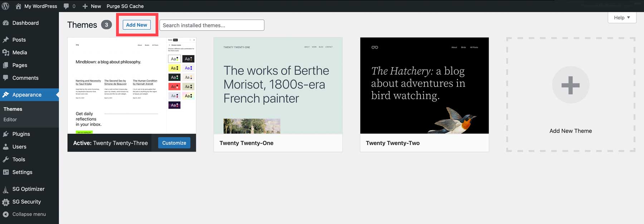Open the comments bubble icon in admin bar
Screen dimensions: 644x224
(x=66, y=6)
